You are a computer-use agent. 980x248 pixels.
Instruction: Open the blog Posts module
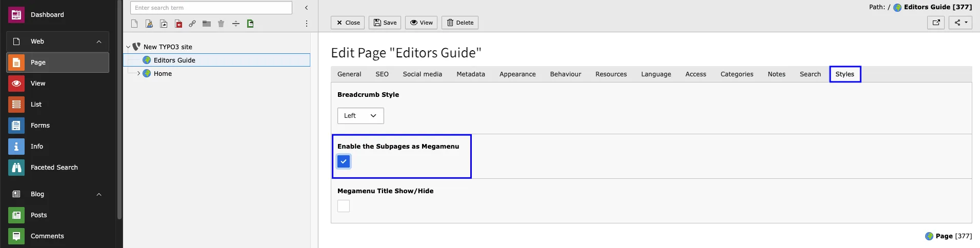point(57,215)
